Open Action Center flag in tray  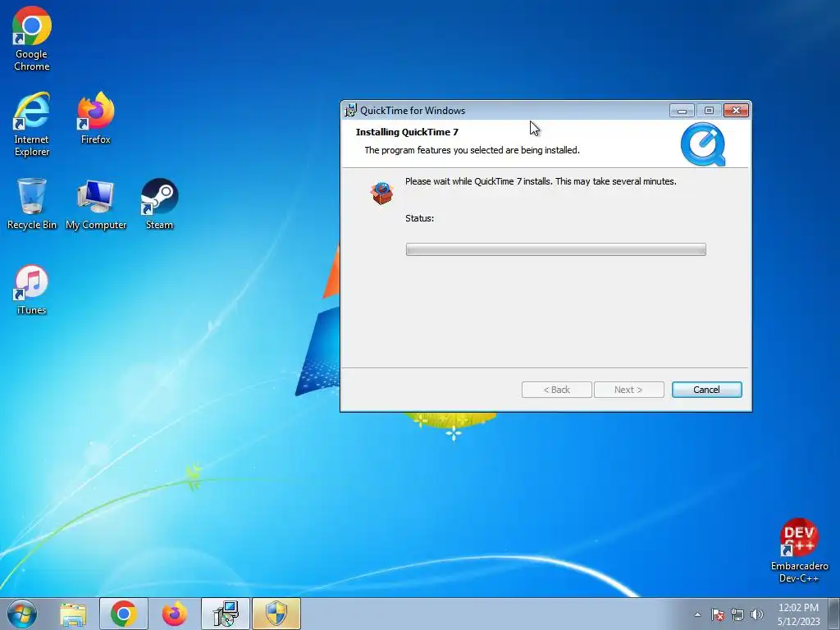coord(717,614)
